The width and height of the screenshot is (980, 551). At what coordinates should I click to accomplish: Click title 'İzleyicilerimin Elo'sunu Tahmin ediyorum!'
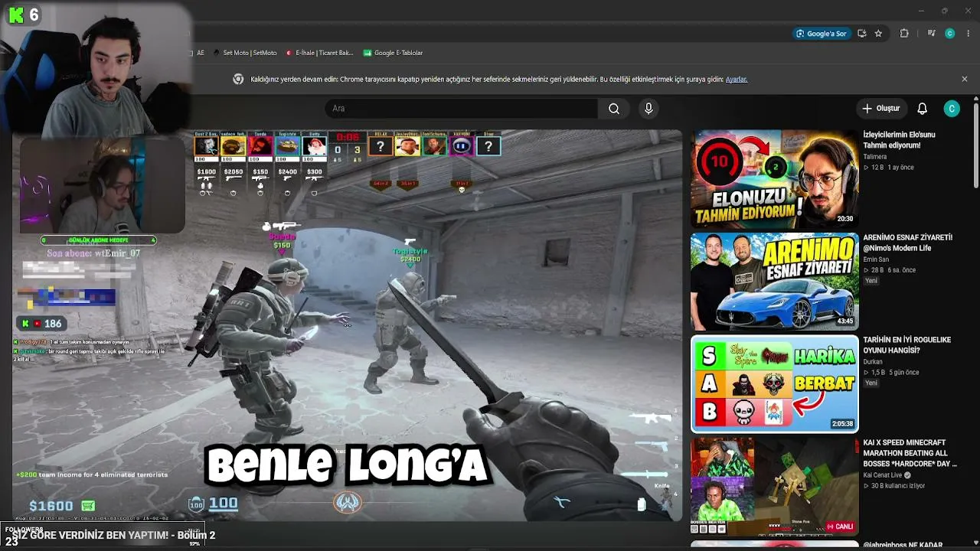(899, 140)
